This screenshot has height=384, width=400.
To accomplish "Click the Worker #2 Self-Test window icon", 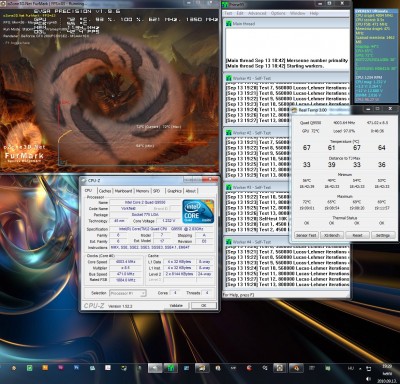I will pyautogui.click(x=229, y=133).
